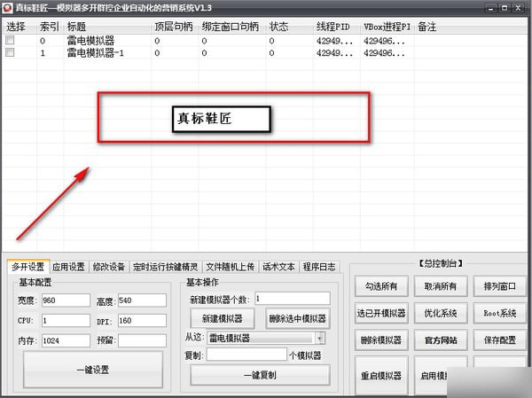Click the 索引 column header

(50, 27)
